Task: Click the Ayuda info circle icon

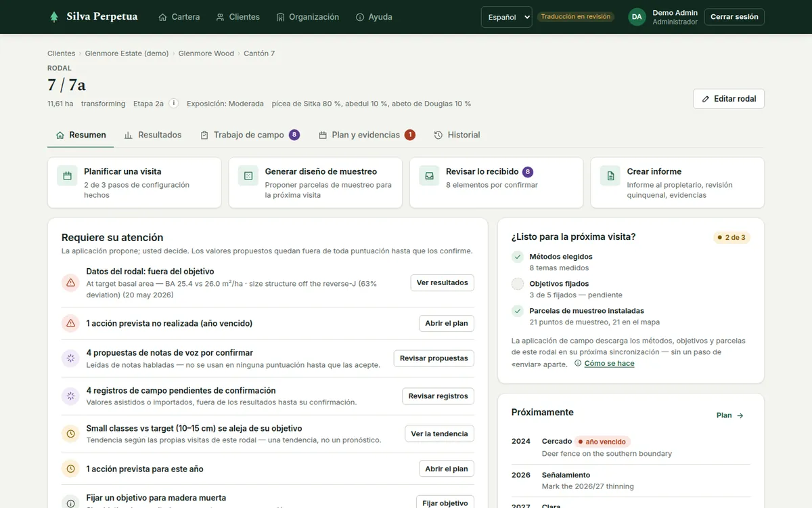Action: click(360, 17)
